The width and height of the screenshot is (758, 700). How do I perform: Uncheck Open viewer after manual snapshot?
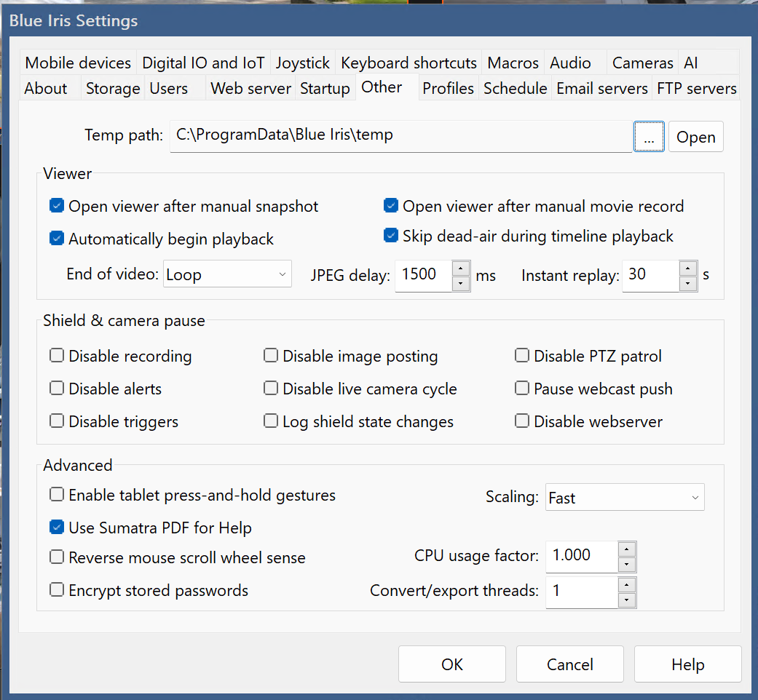(57, 206)
